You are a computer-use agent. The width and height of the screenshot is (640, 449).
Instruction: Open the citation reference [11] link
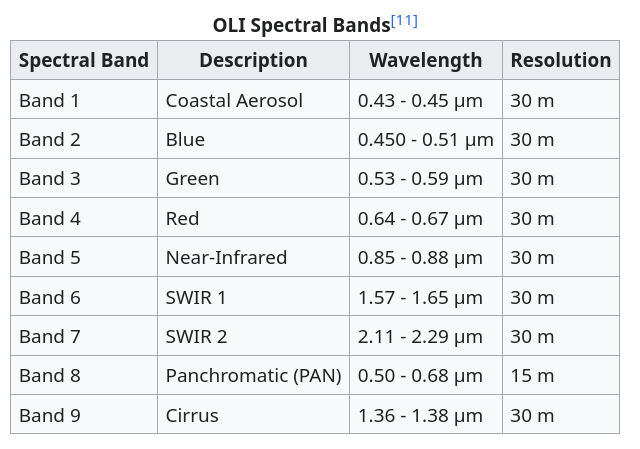(x=404, y=21)
